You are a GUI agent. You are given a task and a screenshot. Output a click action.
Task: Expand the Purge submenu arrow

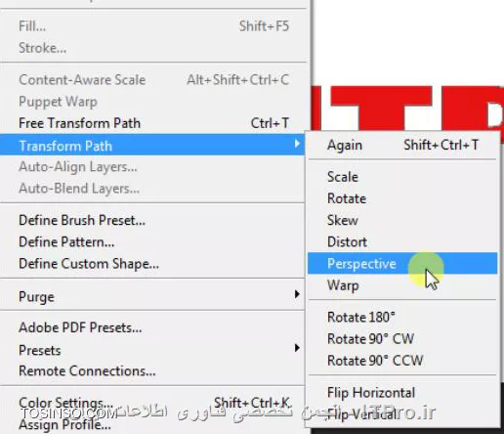pyautogui.click(x=297, y=294)
